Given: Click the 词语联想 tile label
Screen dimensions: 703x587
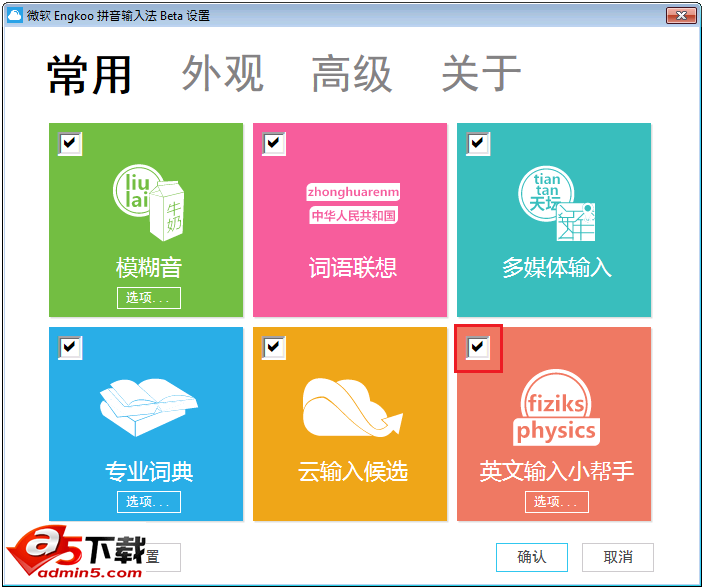Looking at the screenshot, I should point(353,268).
